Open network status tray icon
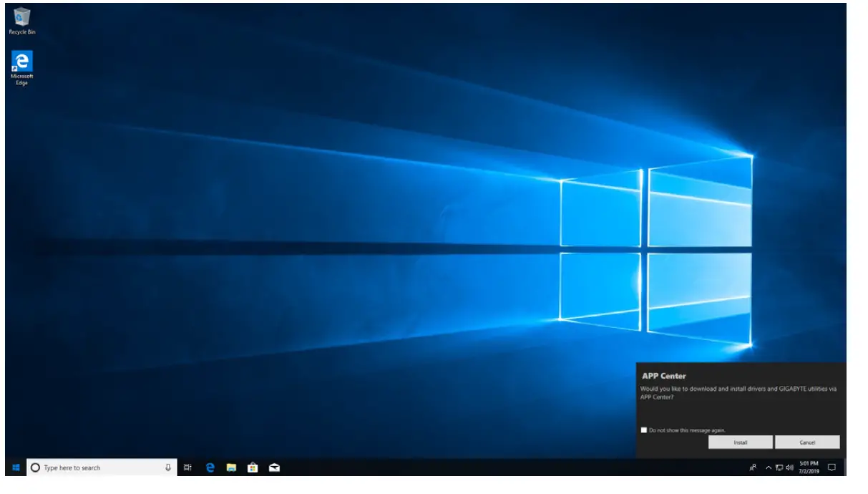This screenshot has width=868, height=494. click(779, 468)
